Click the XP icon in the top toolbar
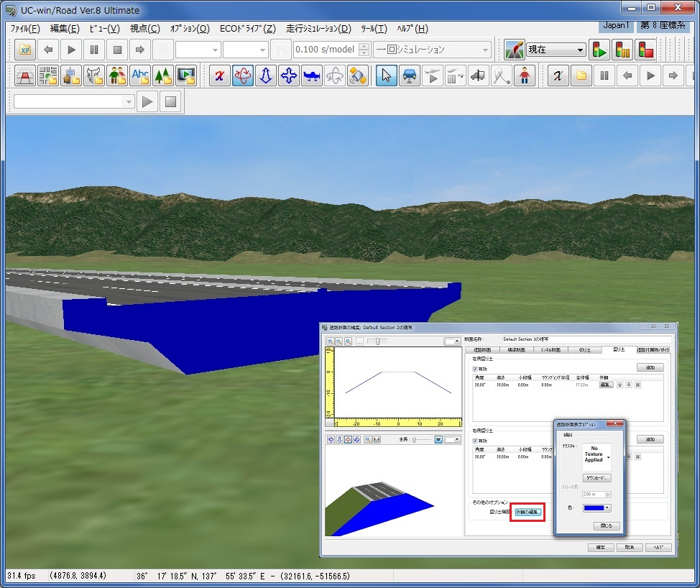 pos(26,50)
